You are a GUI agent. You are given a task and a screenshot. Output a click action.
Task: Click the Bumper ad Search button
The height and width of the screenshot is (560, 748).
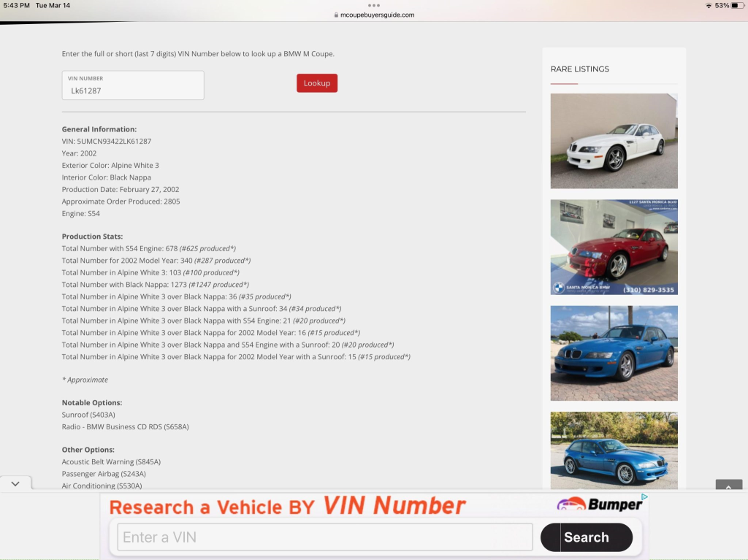[x=587, y=537]
